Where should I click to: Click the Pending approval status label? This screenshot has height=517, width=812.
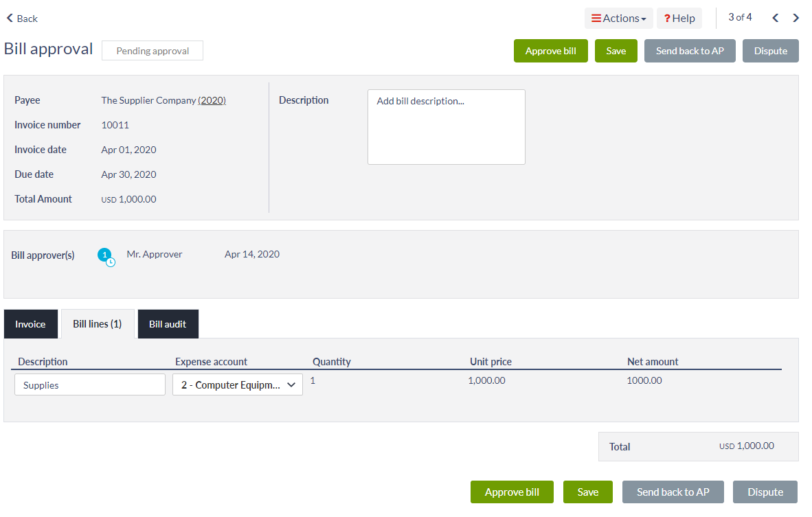click(152, 50)
